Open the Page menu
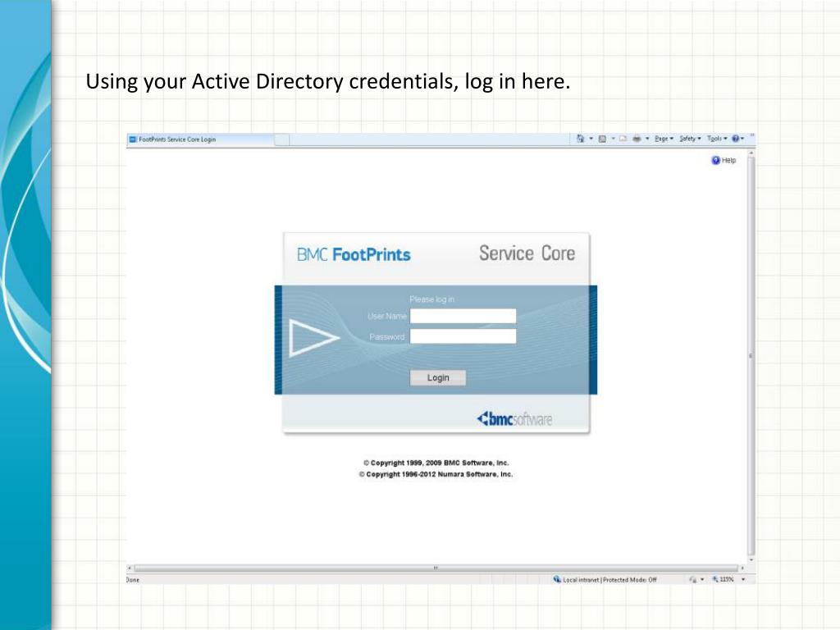This screenshot has height=630, width=840. (x=664, y=139)
